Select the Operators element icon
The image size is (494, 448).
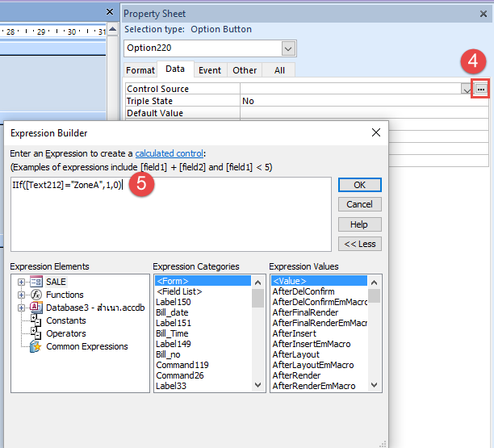coord(36,333)
